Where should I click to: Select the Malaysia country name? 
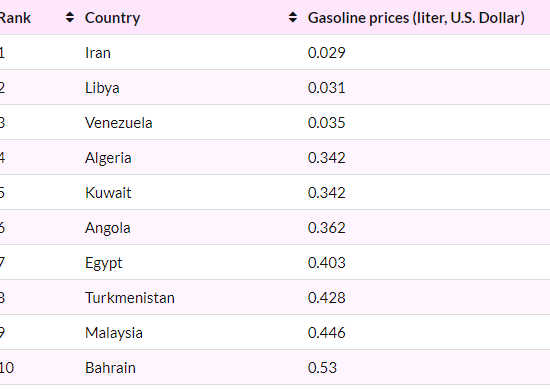[114, 333]
